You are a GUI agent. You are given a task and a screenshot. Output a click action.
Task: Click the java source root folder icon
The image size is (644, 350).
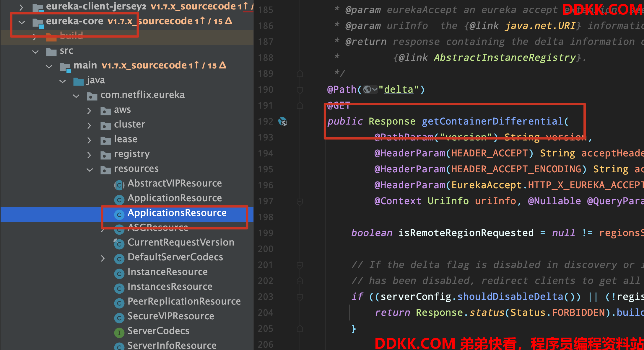coord(78,81)
